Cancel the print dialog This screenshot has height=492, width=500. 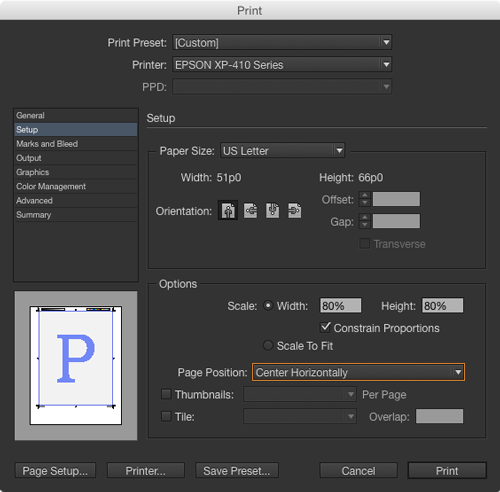[359, 470]
